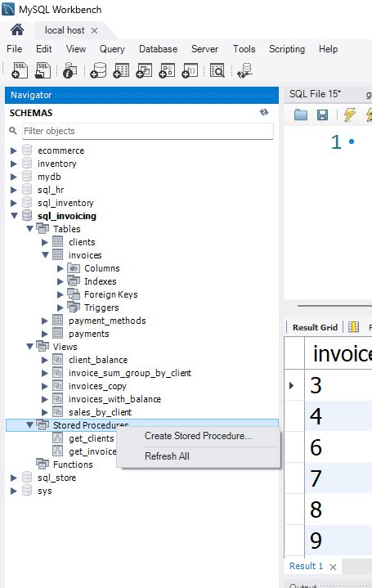The height and width of the screenshot is (588, 372).
Task: Expand the ecommerce schema
Action: point(14,150)
